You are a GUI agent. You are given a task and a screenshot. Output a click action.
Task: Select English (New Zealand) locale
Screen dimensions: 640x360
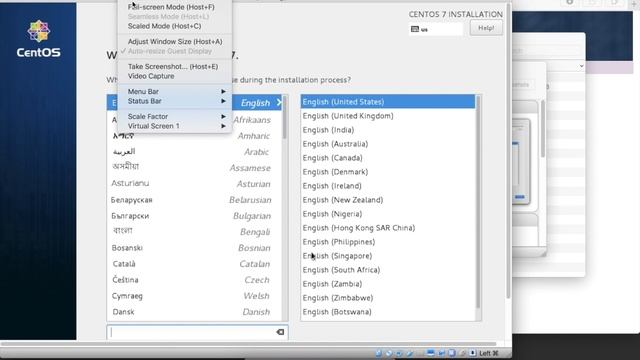[388, 200]
